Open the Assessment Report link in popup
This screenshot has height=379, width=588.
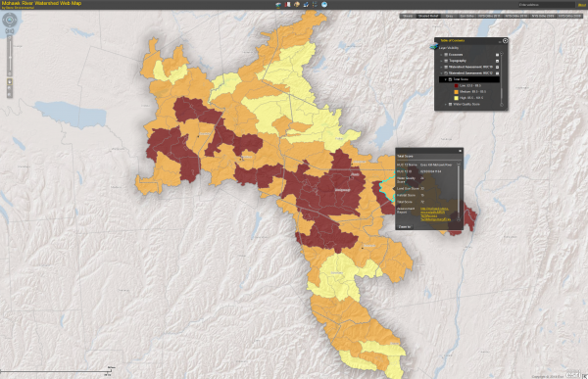[x=435, y=213]
